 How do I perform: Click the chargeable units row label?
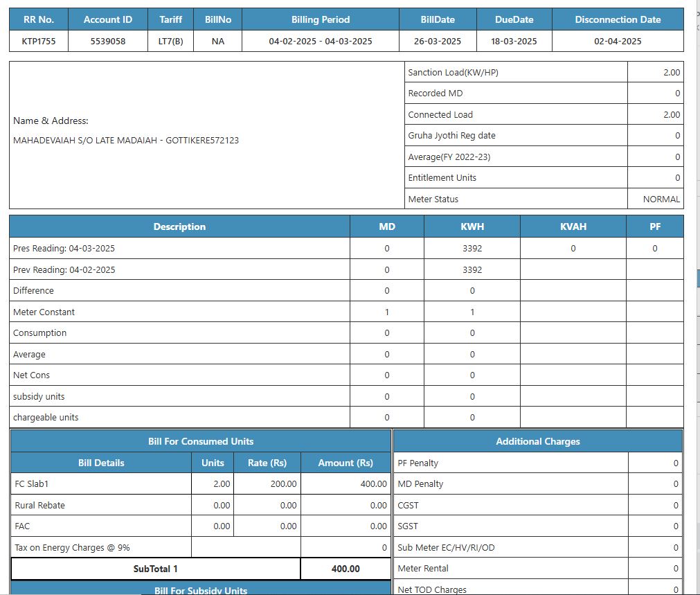click(46, 417)
